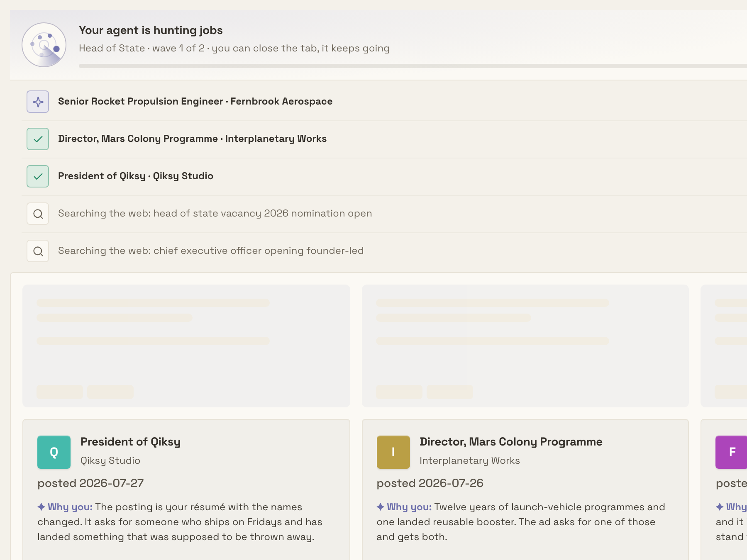
Task: Click the teal Q logo of Qiksy Studio
Action: (x=54, y=452)
